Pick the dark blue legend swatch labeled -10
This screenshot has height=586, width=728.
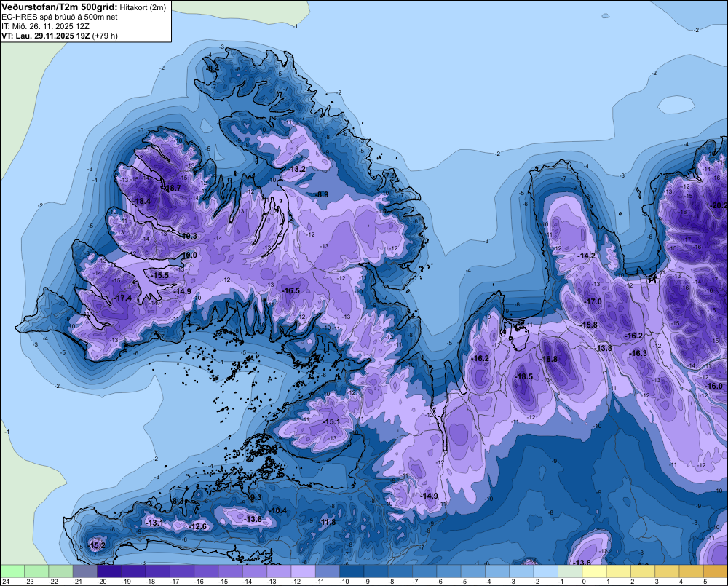point(352,571)
